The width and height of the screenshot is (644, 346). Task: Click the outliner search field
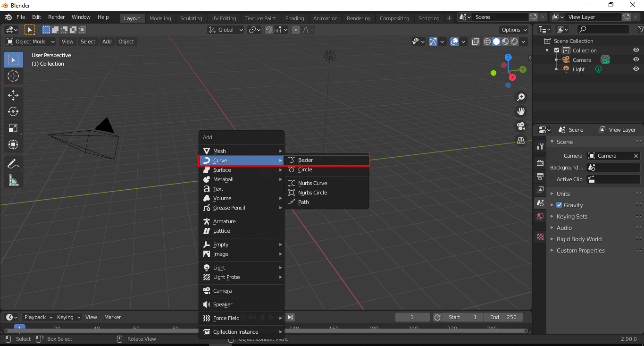pyautogui.click(x=604, y=29)
